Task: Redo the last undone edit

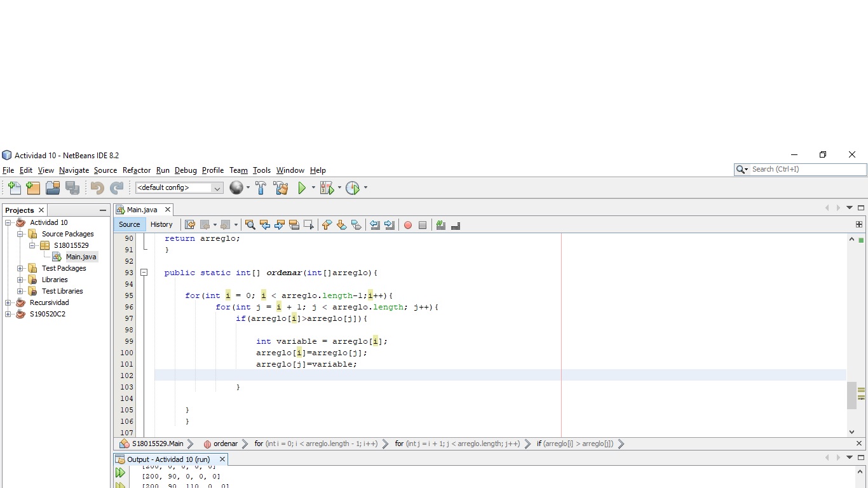Action: coord(116,188)
